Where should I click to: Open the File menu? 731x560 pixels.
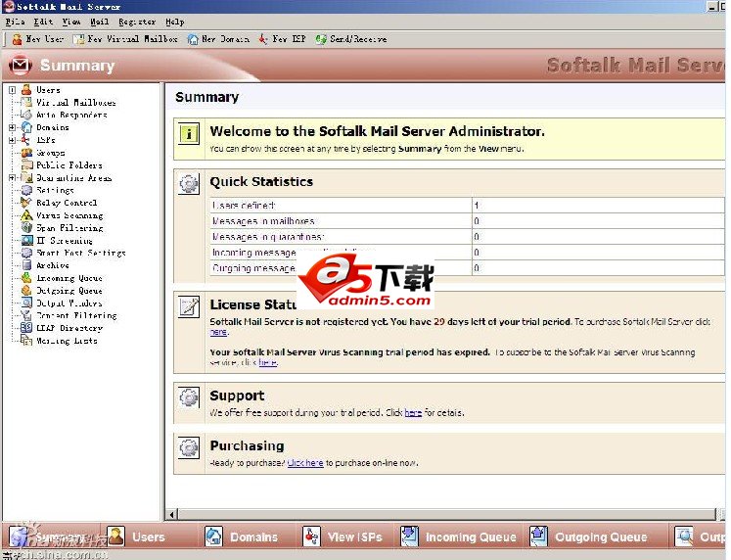pos(15,22)
